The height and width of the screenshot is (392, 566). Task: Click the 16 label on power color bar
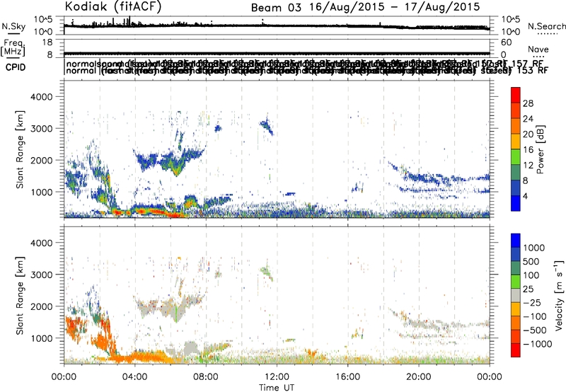click(528, 150)
